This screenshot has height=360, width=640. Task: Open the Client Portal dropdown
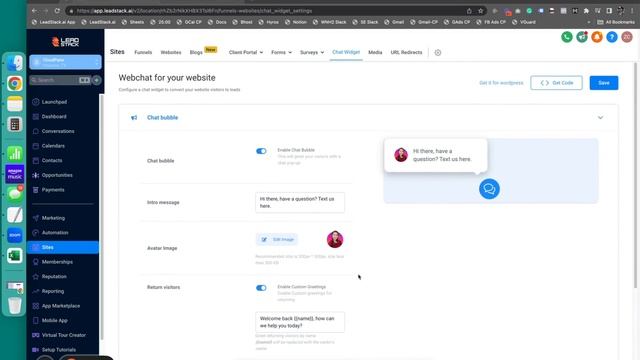click(246, 52)
